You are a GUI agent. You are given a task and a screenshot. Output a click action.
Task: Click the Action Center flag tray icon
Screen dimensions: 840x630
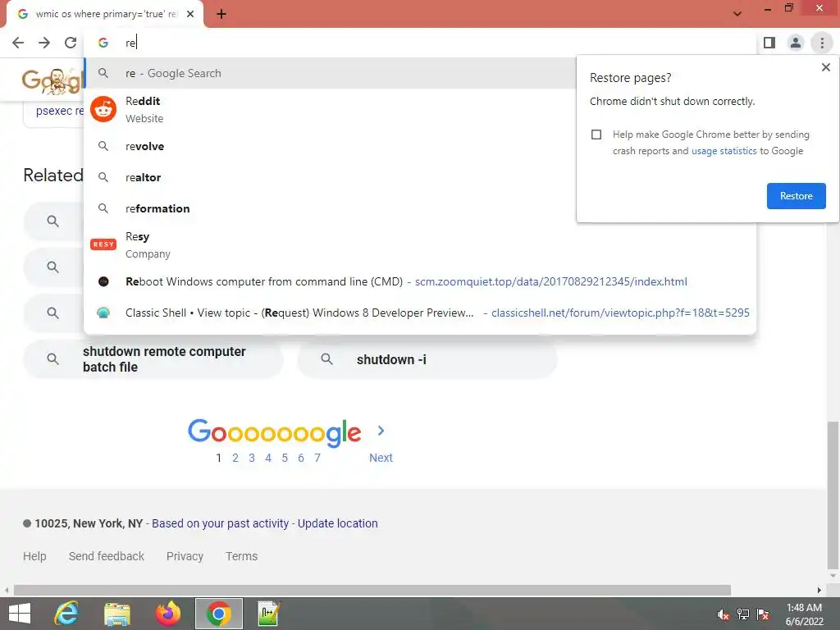coord(763,614)
